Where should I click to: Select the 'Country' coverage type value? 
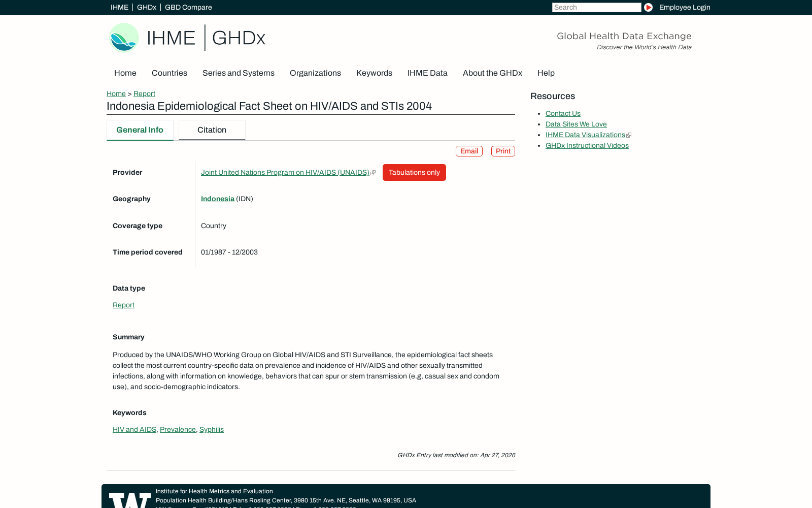coord(214,226)
